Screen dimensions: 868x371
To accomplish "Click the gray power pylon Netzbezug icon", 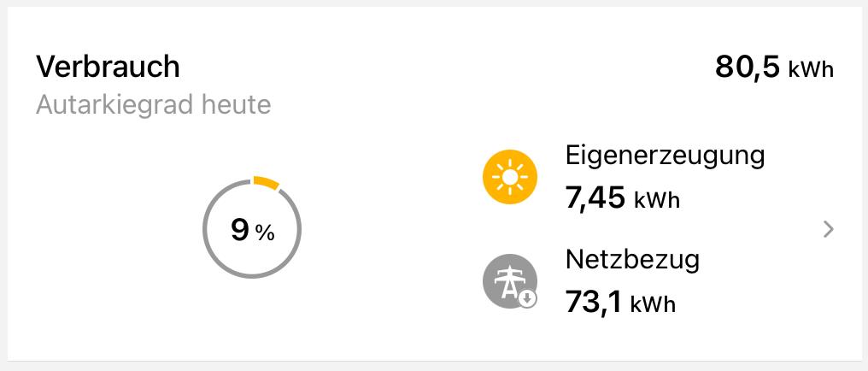I will pyautogui.click(x=510, y=281).
